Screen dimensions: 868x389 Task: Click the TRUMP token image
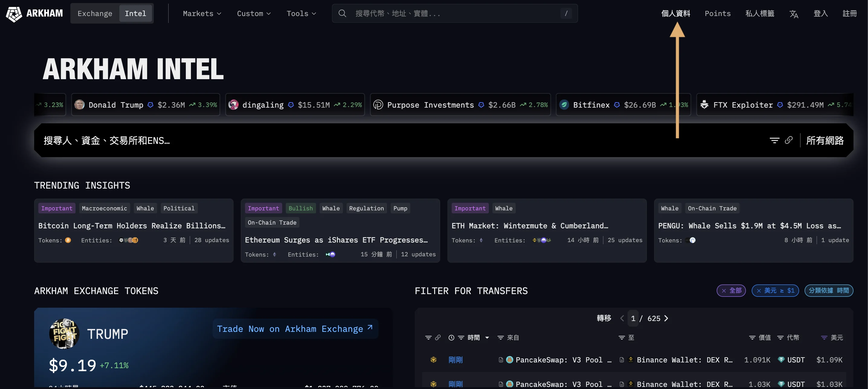click(64, 334)
